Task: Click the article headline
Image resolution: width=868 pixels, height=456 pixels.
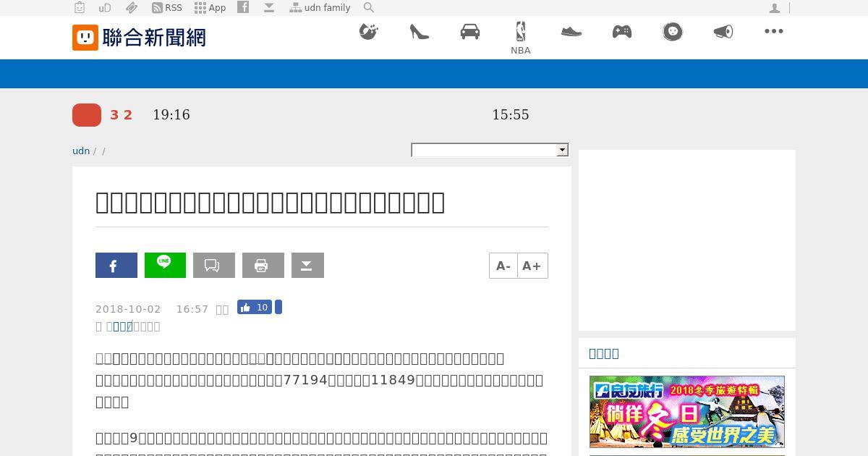Action: (x=270, y=202)
